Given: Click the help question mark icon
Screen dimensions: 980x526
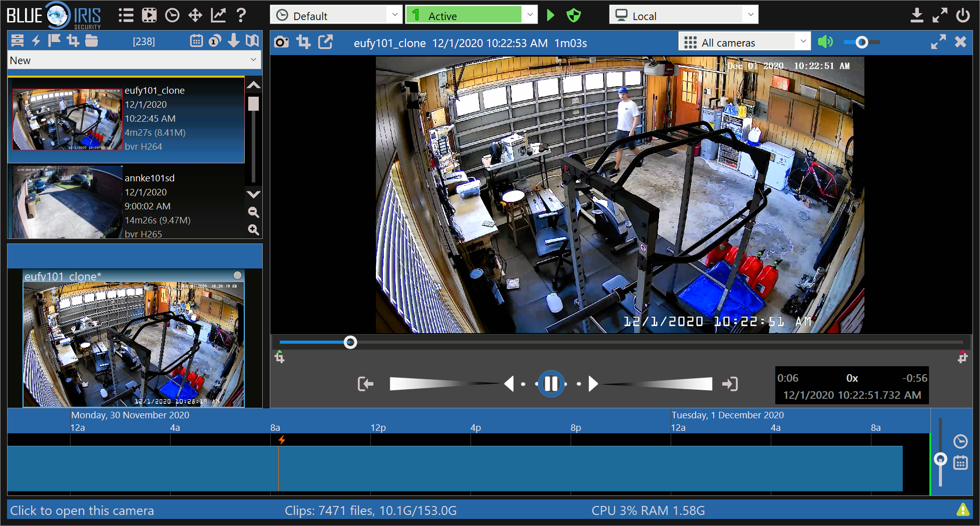Looking at the screenshot, I should coord(241,16).
